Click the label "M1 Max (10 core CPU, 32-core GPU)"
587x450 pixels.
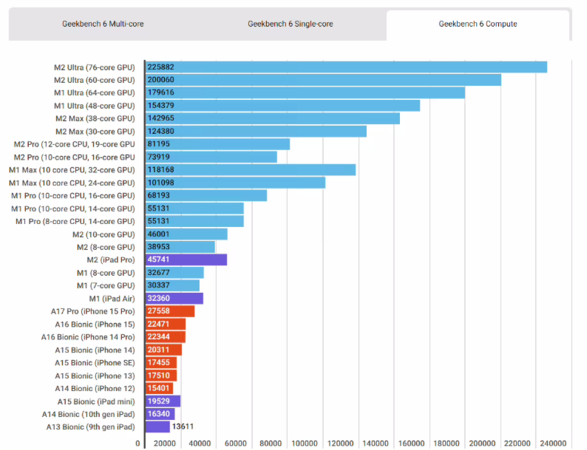[x=72, y=170]
